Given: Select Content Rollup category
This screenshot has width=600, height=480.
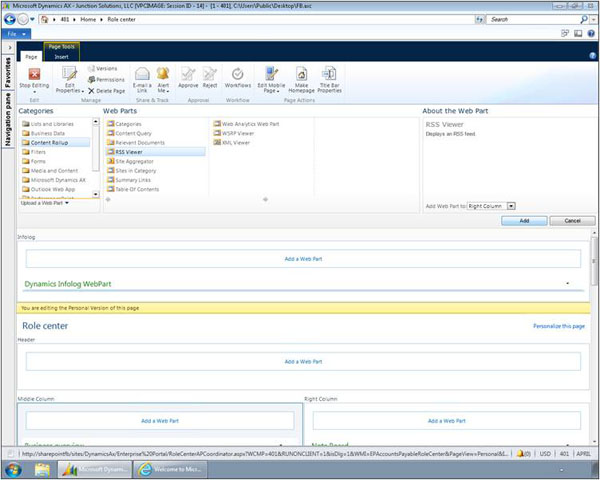Looking at the screenshot, I should (x=55, y=142).
